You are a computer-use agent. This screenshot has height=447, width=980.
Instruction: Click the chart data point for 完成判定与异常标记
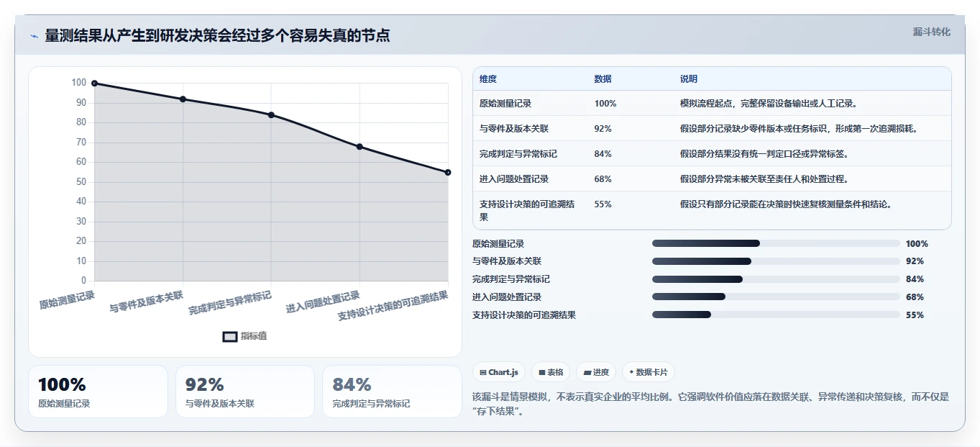271,115
